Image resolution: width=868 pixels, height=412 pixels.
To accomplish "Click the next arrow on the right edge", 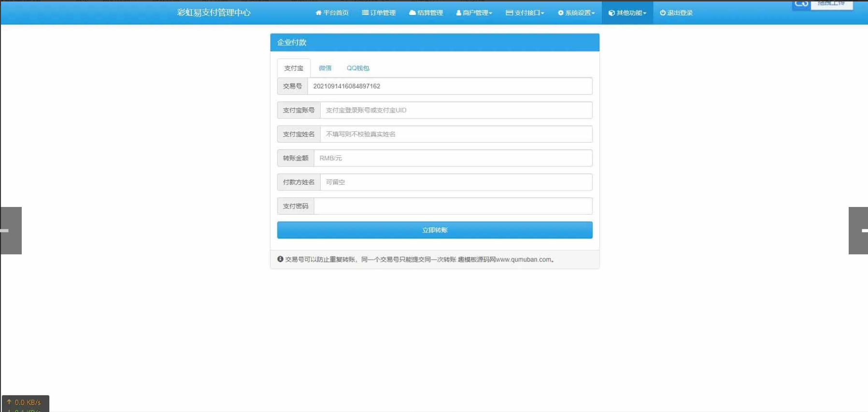I will tap(858, 231).
